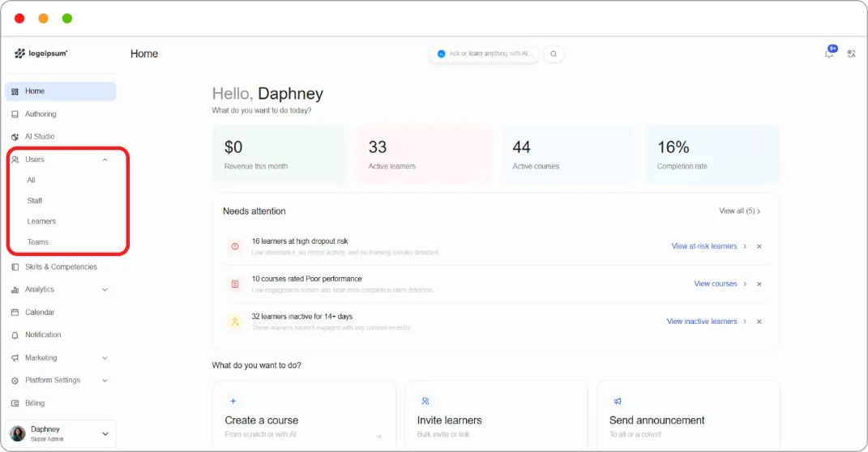868x452 pixels.
Task: Click the Marketing megaphone icon
Action: point(15,358)
